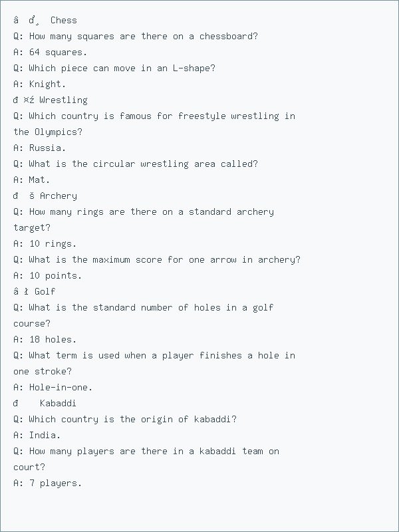
Task: Click the Golf section heading
Action: pos(45,291)
